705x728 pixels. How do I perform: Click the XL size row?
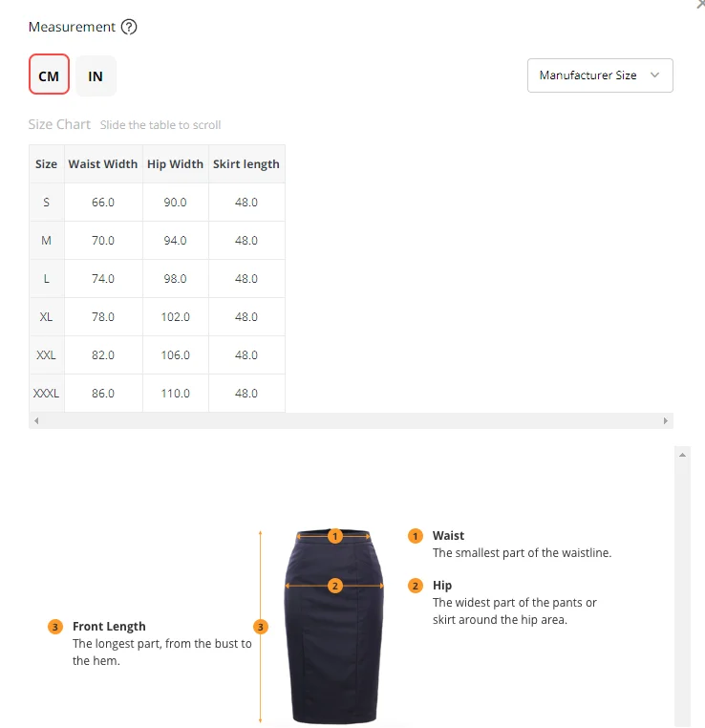[x=157, y=317]
